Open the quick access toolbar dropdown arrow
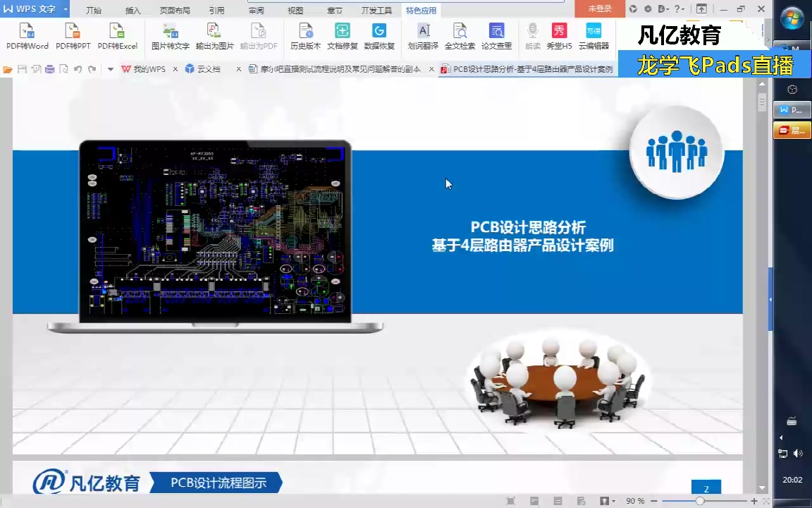The height and width of the screenshot is (508, 812). [110, 69]
